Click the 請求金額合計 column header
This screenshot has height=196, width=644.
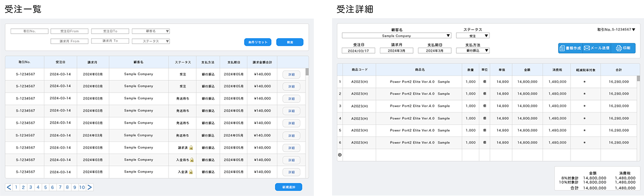tap(262, 62)
